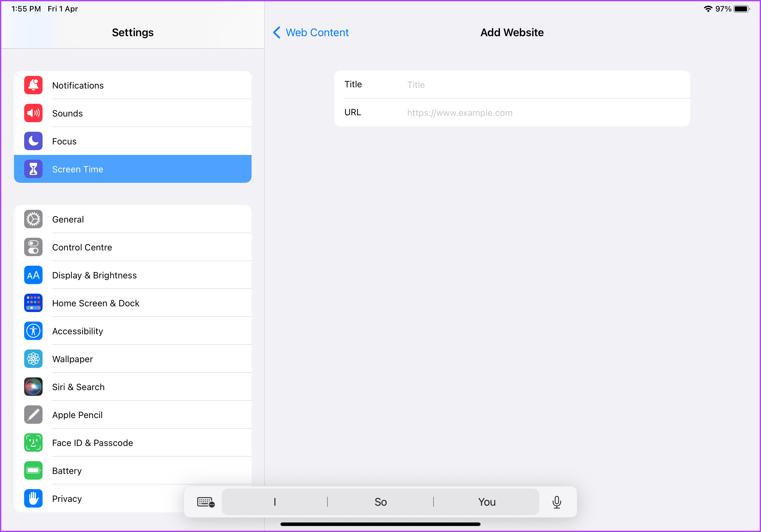761x532 pixels.
Task: Tap the Control Centre toggles icon
Action: (33, 247)
